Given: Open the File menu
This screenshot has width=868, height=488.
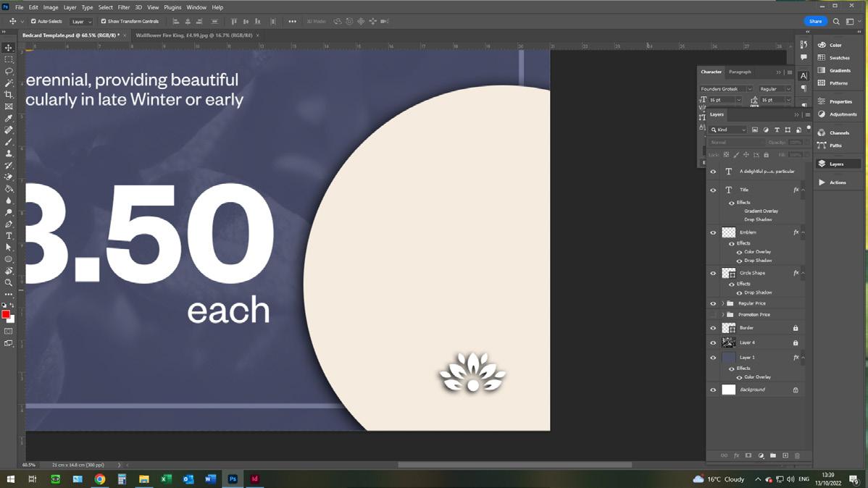Looking at the screenshot, I should (x=20, y=7).
